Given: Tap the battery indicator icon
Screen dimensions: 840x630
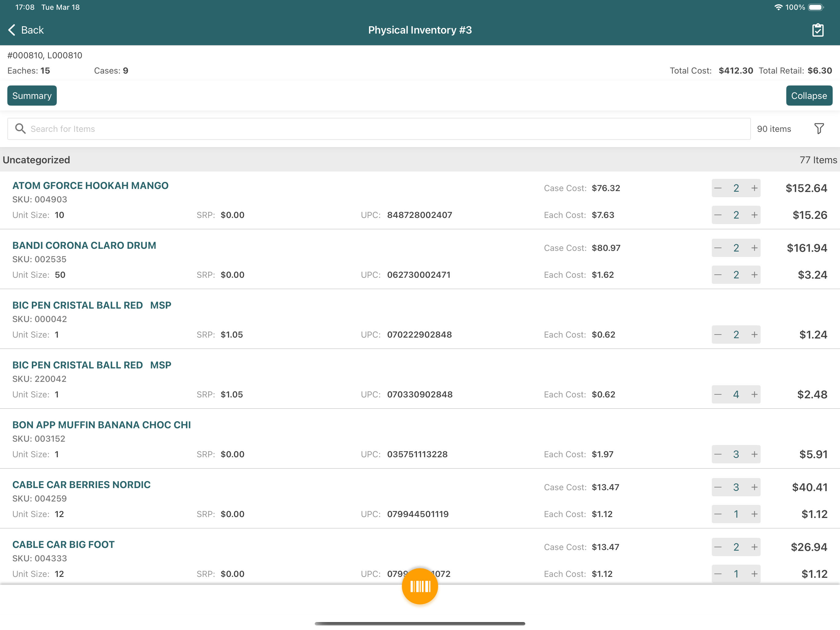Looking at the screenshot, I should coord(816,7).
